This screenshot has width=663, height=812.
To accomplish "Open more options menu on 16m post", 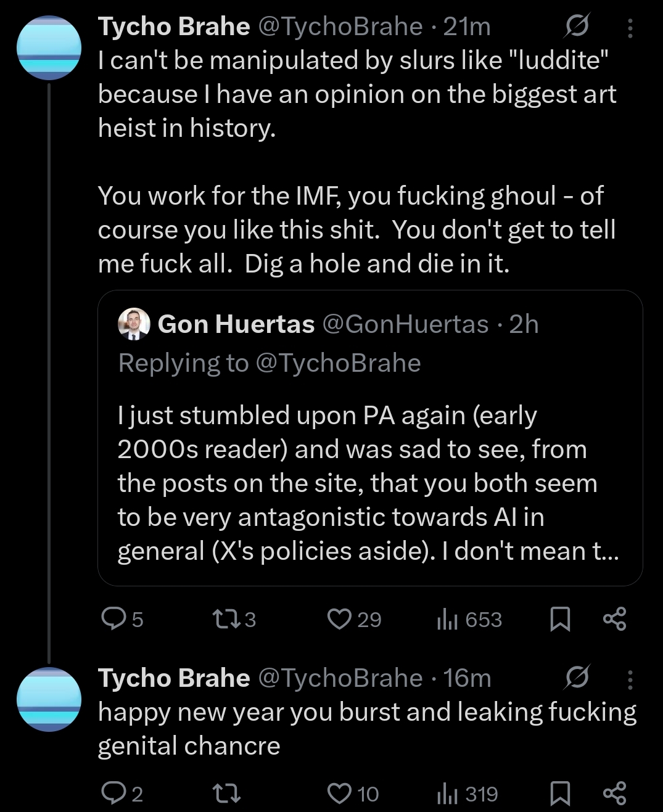I will click(x=630, y=679).
